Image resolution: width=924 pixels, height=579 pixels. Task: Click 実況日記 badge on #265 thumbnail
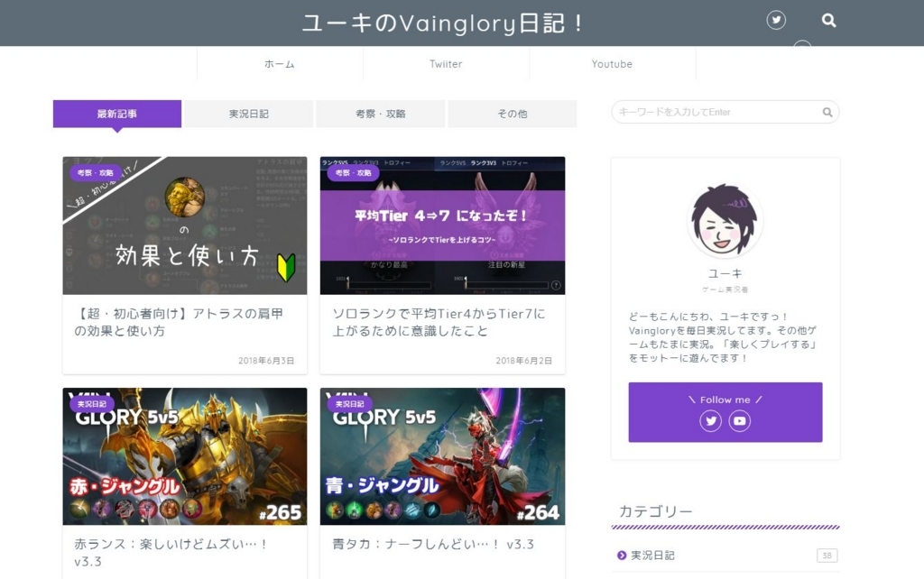click(92, 404)
